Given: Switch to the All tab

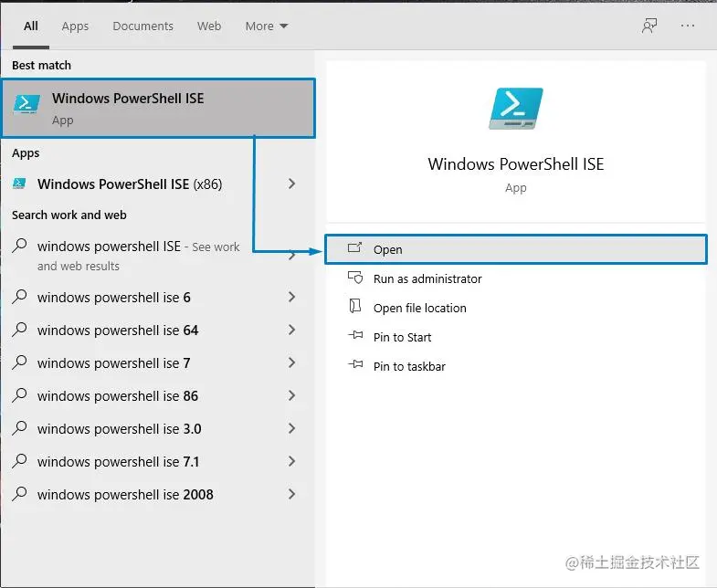Looking at the screenshot, I should [31, 26].
